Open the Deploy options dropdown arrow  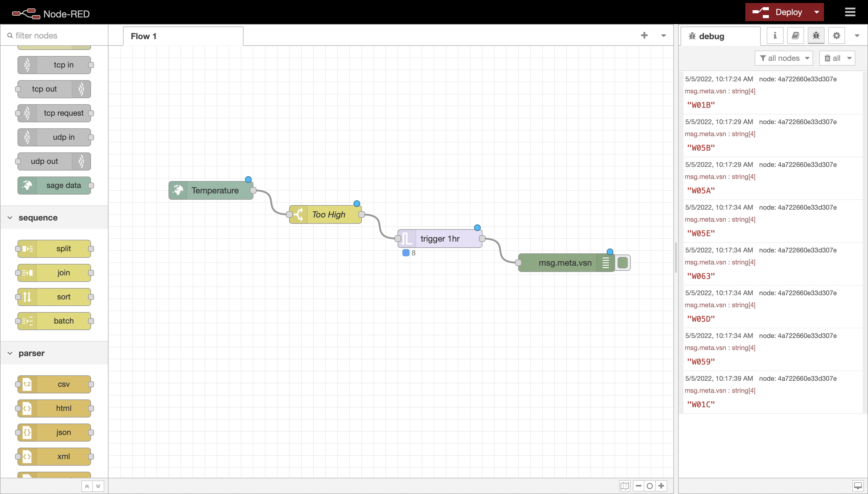click(817, 12)
